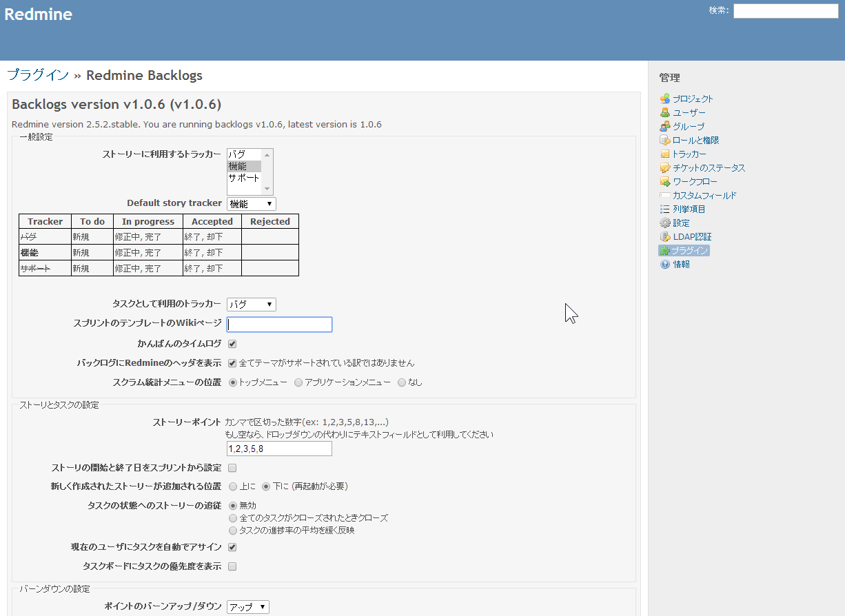Open ワークフロー in the admin menu
This screenshot has width=845, height=616.
tap(695, 181)
